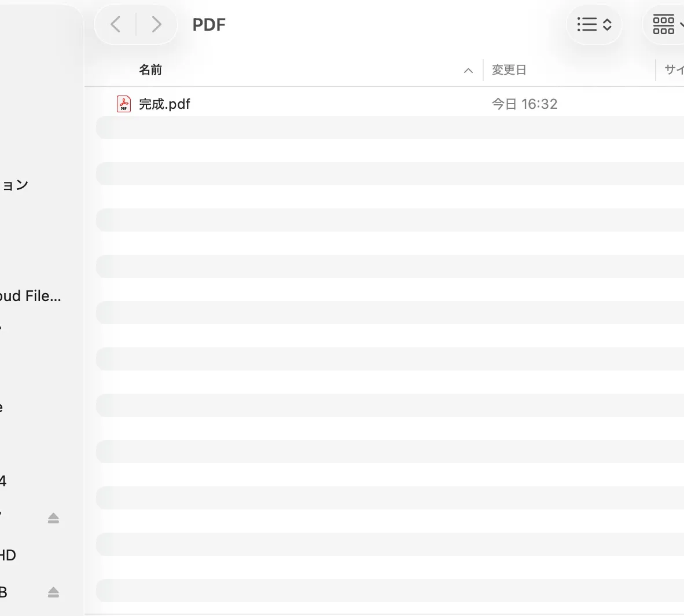The width and height of the screenshot is (684, 616).
Task: Sort by 変更日 column header
Action: (x=509, y=70)
